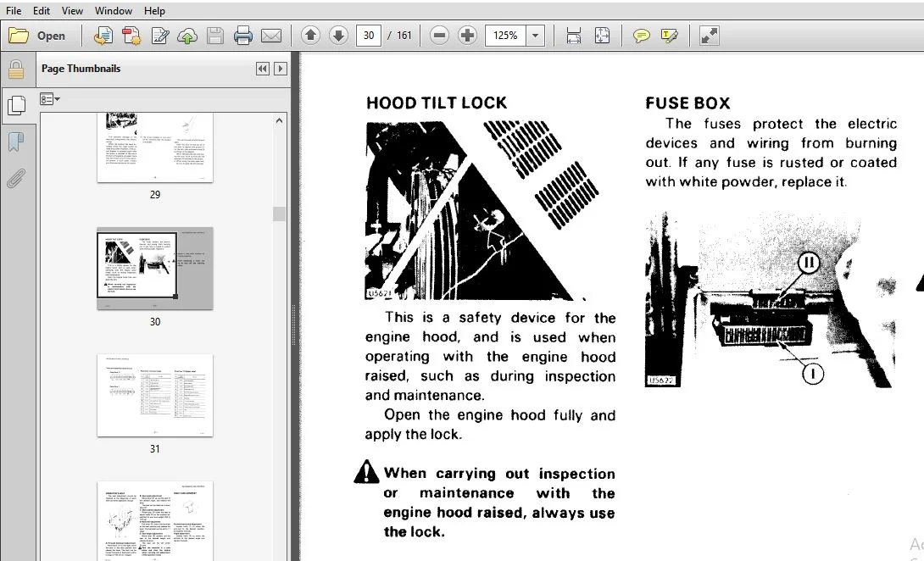Click the edit/sign document icon

[159, 36]
